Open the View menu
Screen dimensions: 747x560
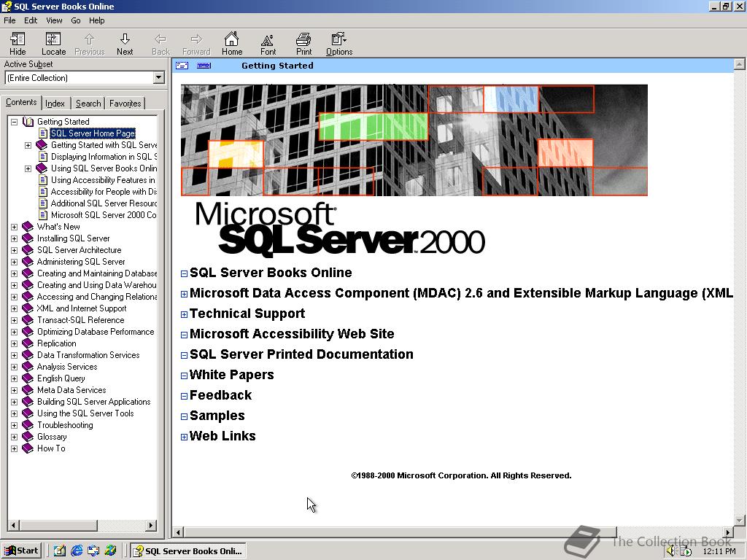[x=54, y=20]
